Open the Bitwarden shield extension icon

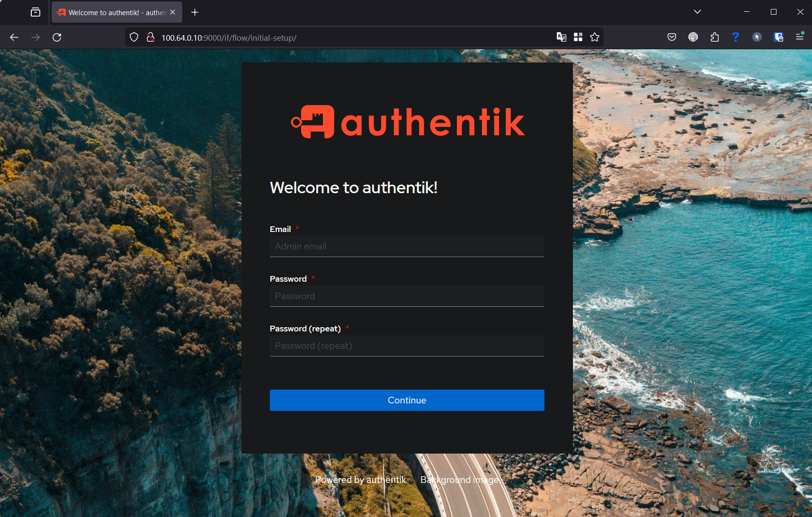point(778,37)
